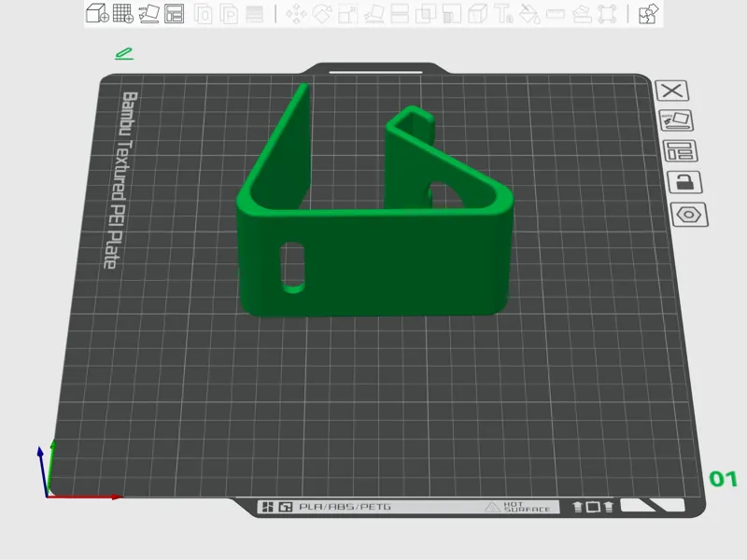Image resolution: width=747 pixels, height=560 pixels.
Task: Click the Add object cube icon
Action: [x=97, y=13]
